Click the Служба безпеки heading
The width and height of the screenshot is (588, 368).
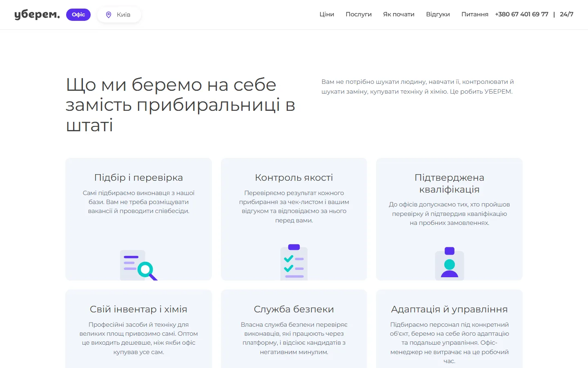[x=294, y=309]
